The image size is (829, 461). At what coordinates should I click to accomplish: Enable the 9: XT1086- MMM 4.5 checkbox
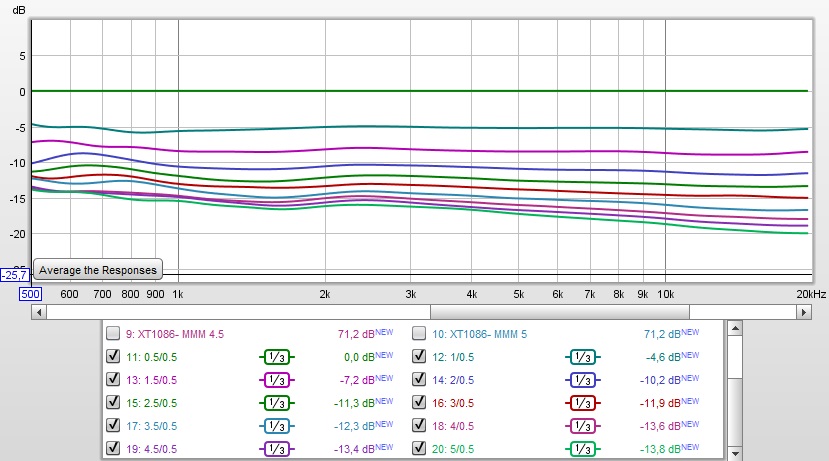coord(113,333)
